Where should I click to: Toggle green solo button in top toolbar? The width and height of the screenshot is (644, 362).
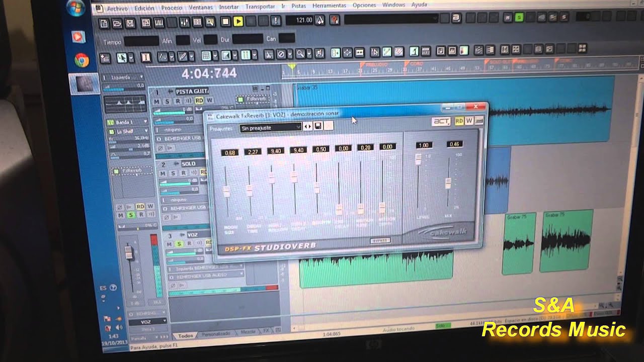519,18
